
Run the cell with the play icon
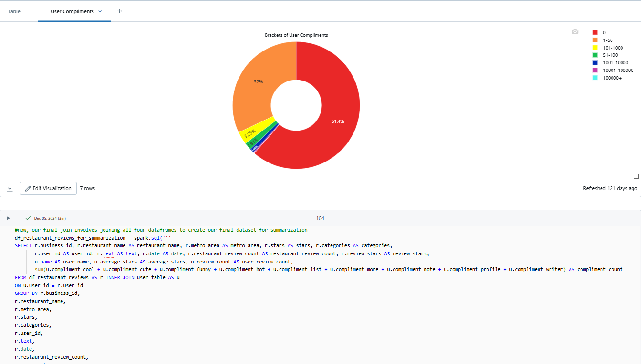[8, 218]
